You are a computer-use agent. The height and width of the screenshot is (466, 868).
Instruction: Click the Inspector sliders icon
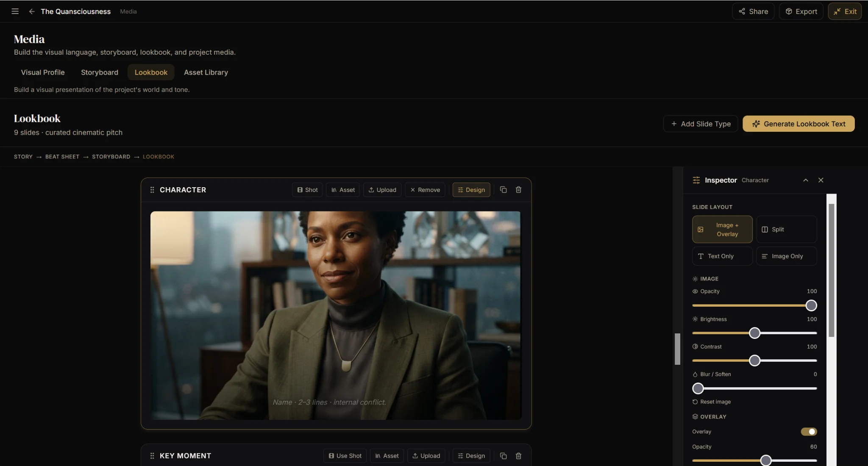pyautogui.click(x=696, y=180)
